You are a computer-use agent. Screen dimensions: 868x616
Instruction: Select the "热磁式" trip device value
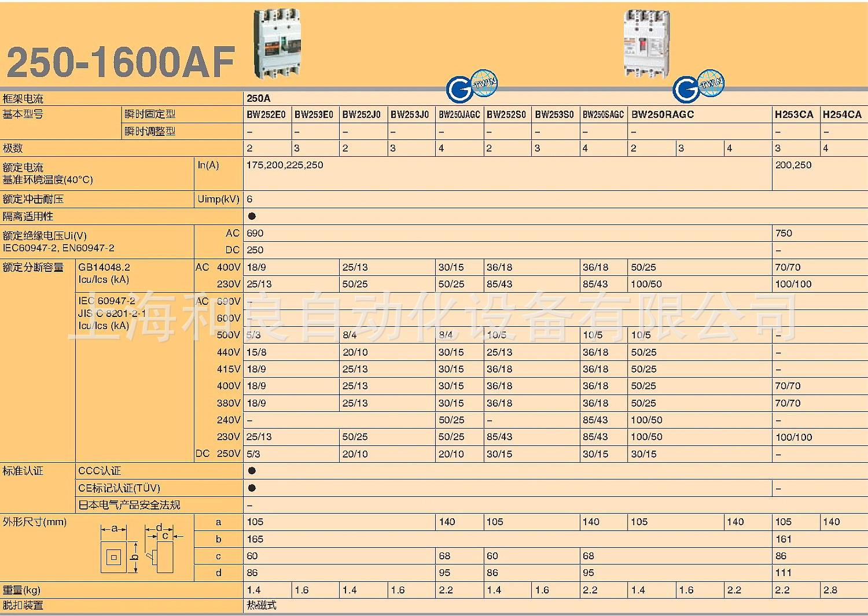[262, 606]
